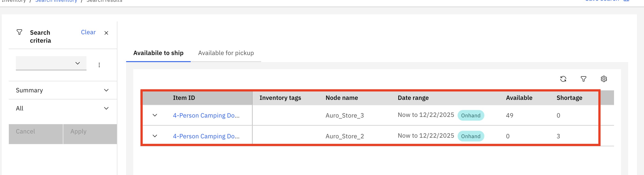
Task: Open the table filter icon in the toolbar
Action: point(583,79)
